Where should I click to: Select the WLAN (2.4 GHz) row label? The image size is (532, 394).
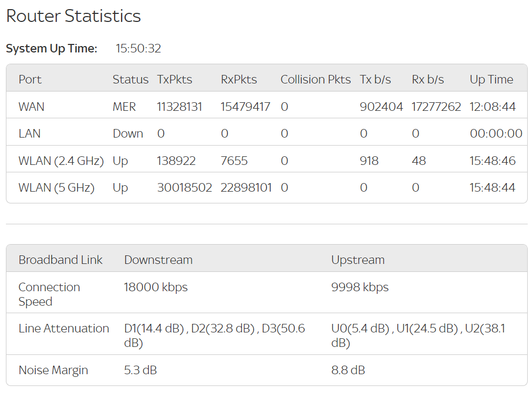point(61,161)
